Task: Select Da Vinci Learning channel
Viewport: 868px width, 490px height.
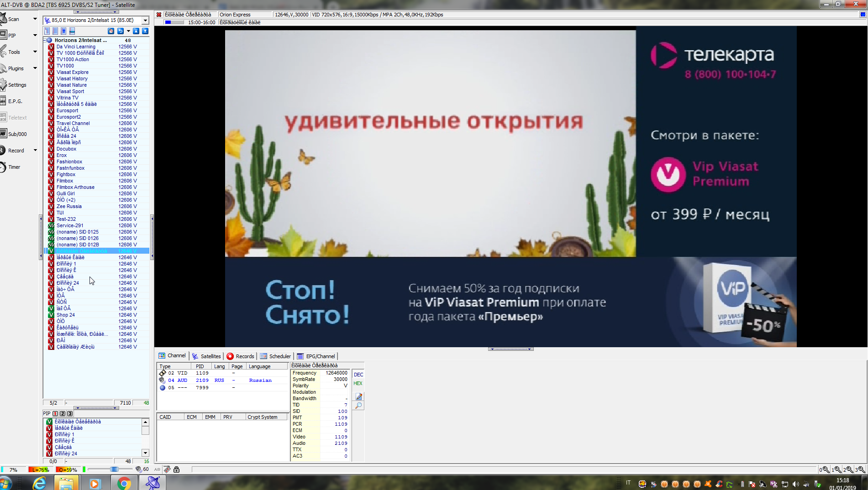Action: 76,47
